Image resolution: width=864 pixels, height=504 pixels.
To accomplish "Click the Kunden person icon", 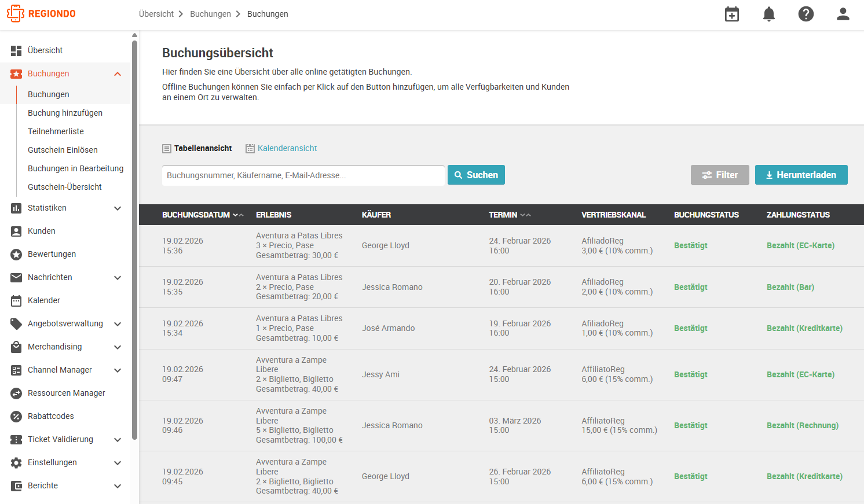I will pos(16,231).
